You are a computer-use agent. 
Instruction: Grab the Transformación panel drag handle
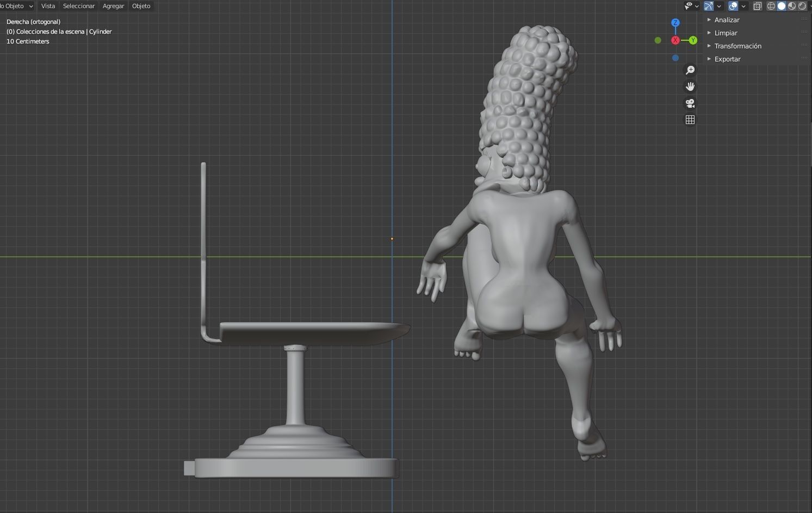[x=804, y=46]
